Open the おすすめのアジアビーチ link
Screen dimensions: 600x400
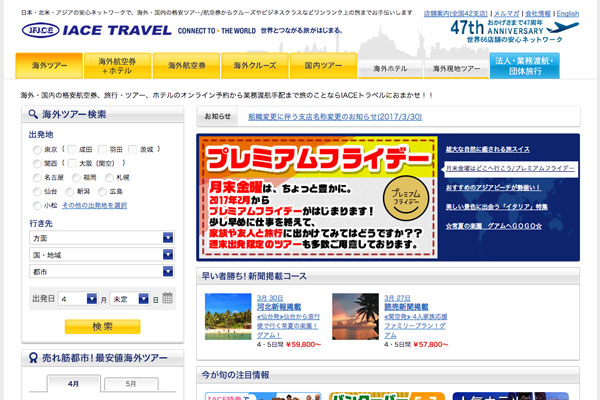494,188
